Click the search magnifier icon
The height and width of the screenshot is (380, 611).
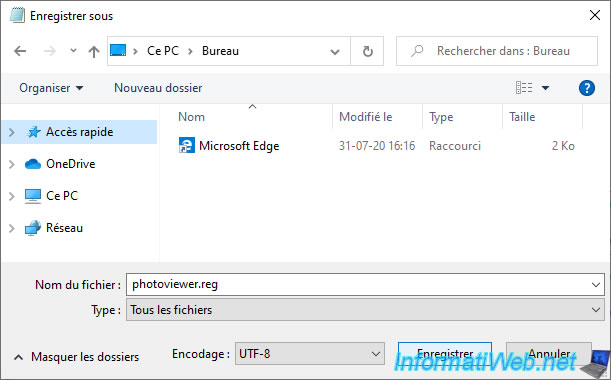(417, 51)
